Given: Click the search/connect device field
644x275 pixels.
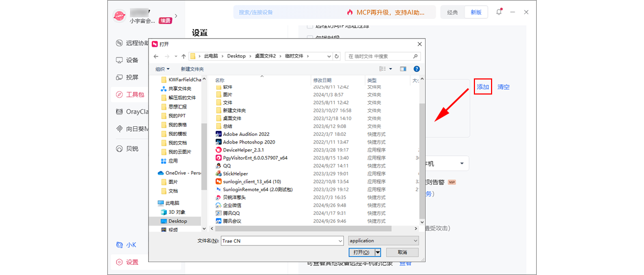Looking at the screenshot, I should click(x=284, y=12).
